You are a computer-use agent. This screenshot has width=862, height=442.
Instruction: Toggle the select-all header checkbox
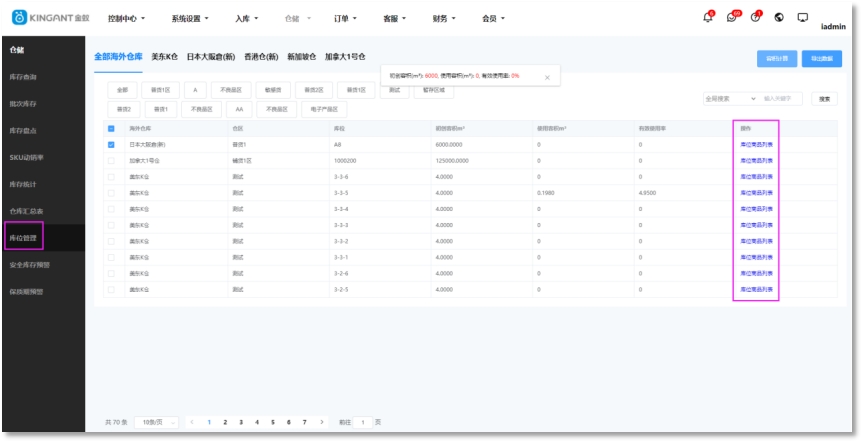coord(111,129)
